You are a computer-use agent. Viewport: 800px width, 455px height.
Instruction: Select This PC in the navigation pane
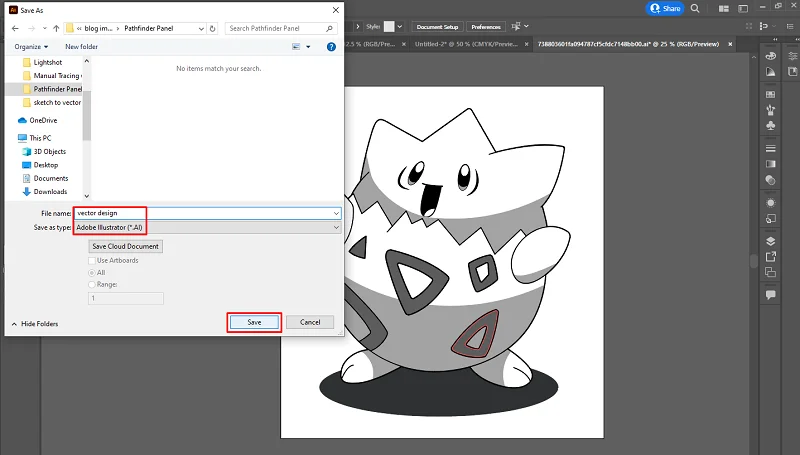coord(34,138)
